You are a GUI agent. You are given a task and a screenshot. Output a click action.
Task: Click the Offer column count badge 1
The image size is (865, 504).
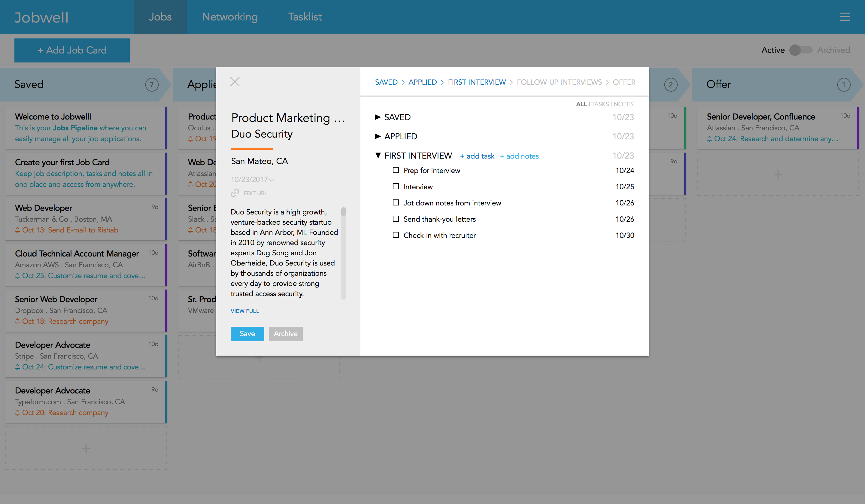(844, 85)
